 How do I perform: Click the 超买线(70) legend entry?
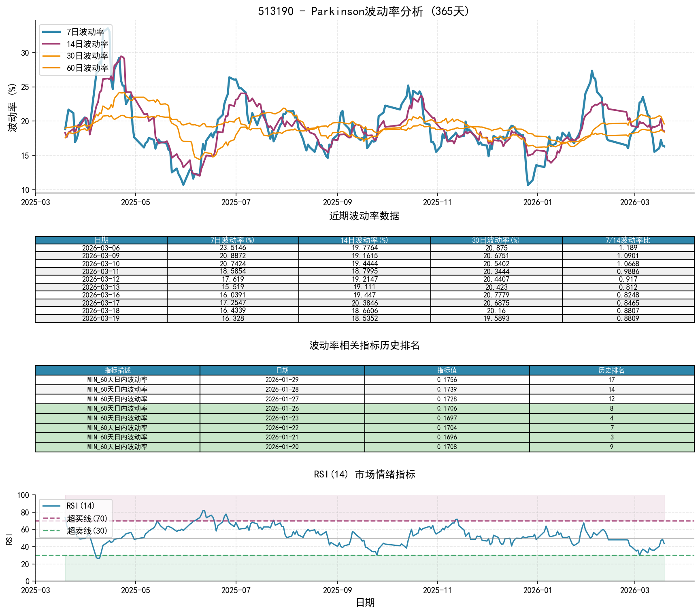(x=87, y=518)
